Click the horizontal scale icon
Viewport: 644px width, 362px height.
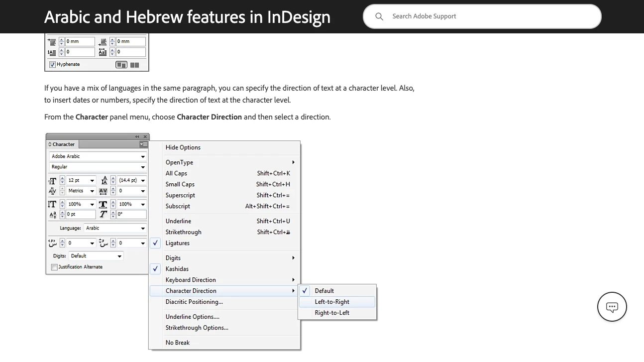pyautogui.click(x=103, y=204)
